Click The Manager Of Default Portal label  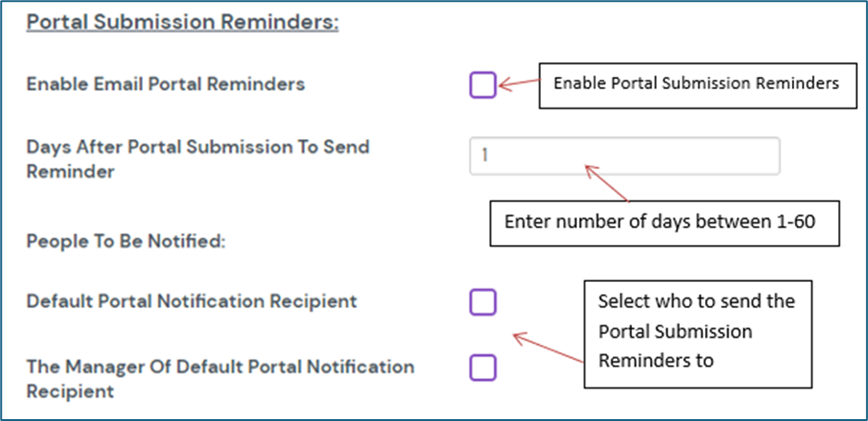click(220, 367)
